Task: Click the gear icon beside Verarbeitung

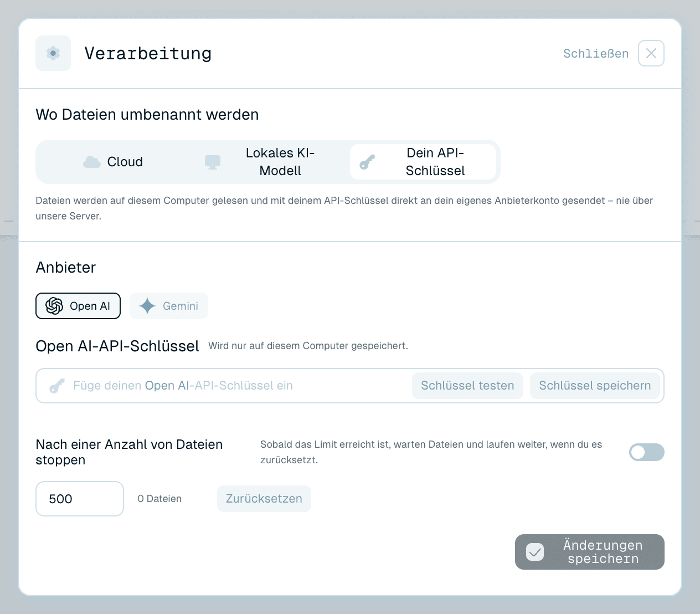Action: pyautogui.click(x=53, y=53)
